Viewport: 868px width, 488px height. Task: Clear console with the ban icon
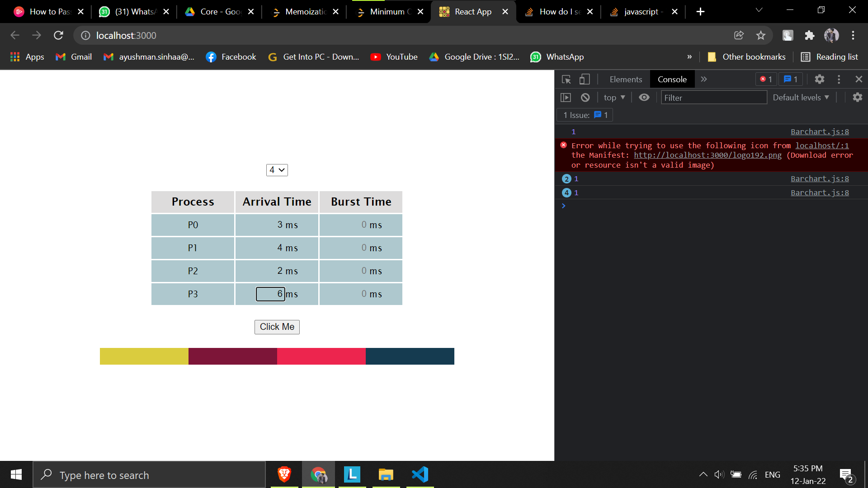click(585, 98)
